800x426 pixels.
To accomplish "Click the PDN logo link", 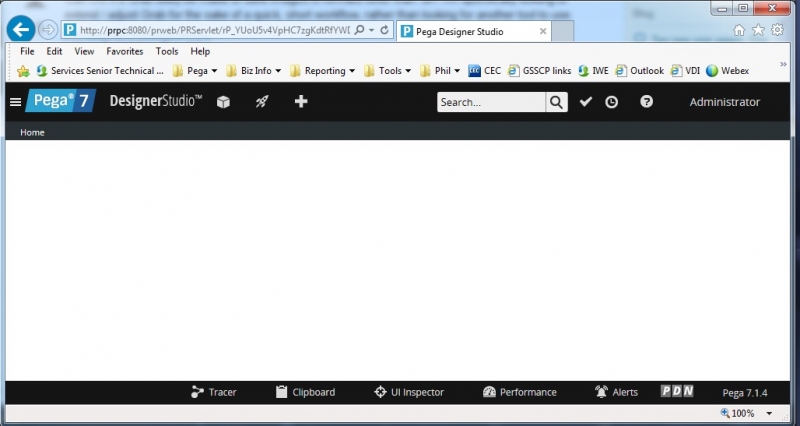I will [677, 391].
